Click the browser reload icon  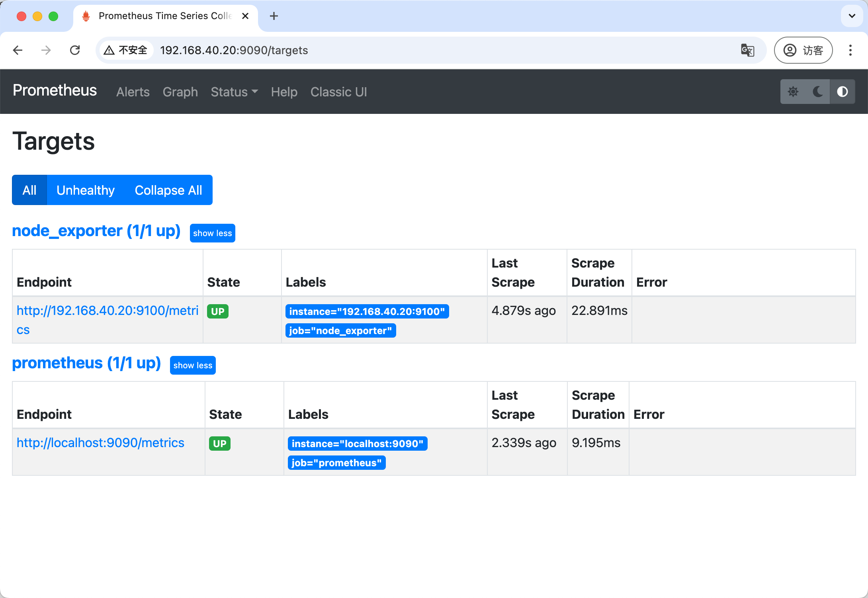click(x=75, y=50)
